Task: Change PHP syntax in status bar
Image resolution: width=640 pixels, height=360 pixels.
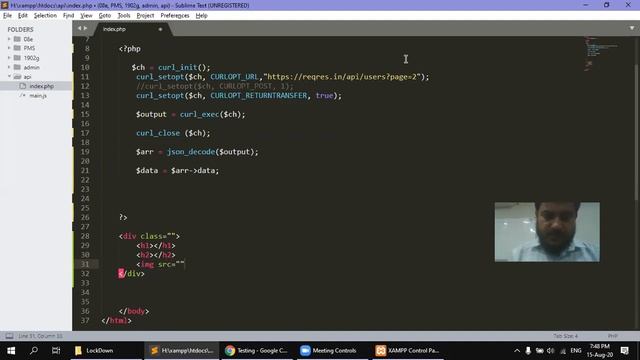Action: (x=612, y=336)
